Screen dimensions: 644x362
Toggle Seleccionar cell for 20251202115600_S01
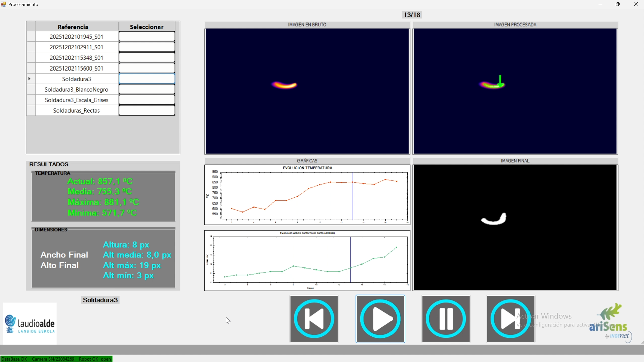pos(147,69)
